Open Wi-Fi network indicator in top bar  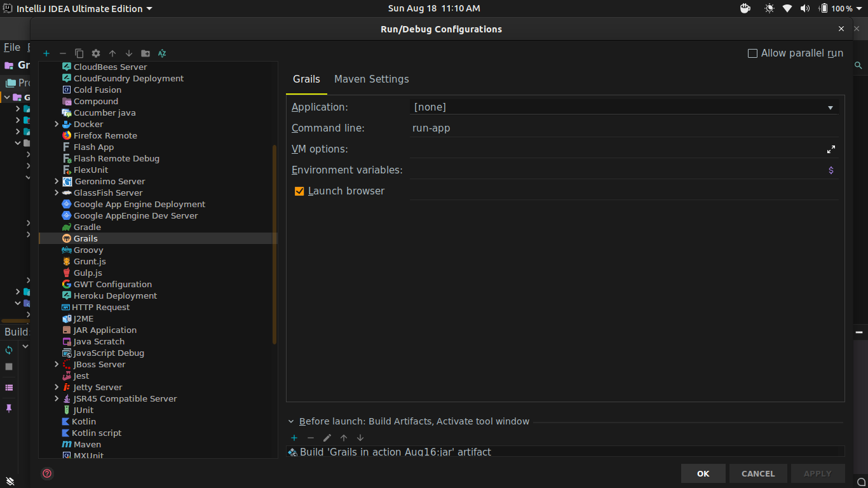[787, 9]
